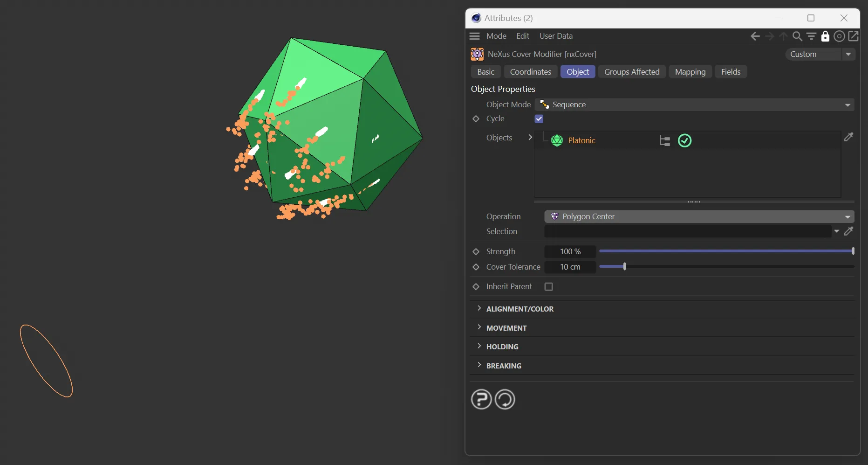
Task: Click the help question mark icon
Action: (481, 399)
